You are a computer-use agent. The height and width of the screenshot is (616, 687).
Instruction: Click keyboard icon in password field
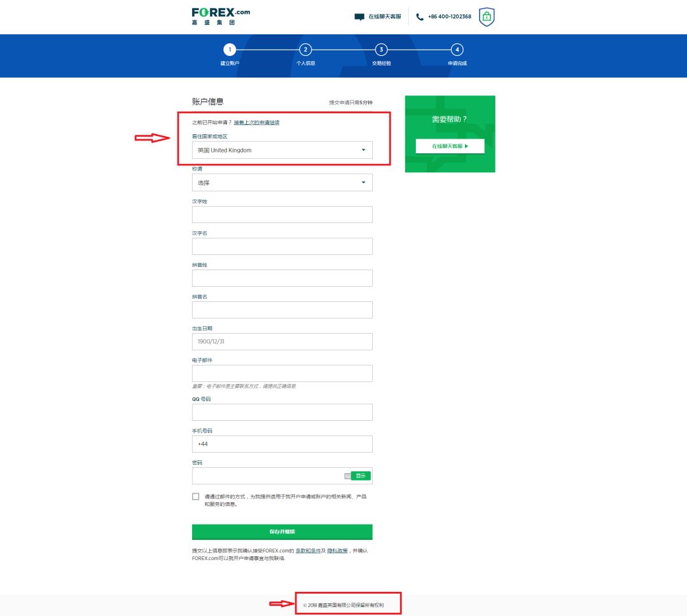[347, 476]
